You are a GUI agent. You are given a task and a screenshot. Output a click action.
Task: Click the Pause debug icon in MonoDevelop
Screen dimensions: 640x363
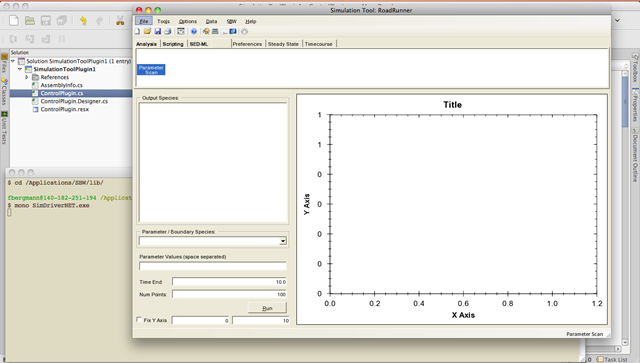pos(62,39)
